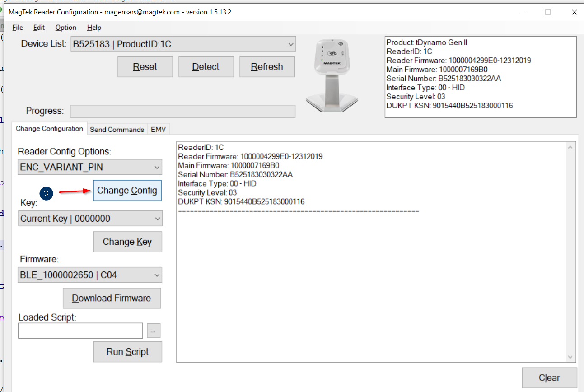Open the File menu

click(x=17, y=28)
